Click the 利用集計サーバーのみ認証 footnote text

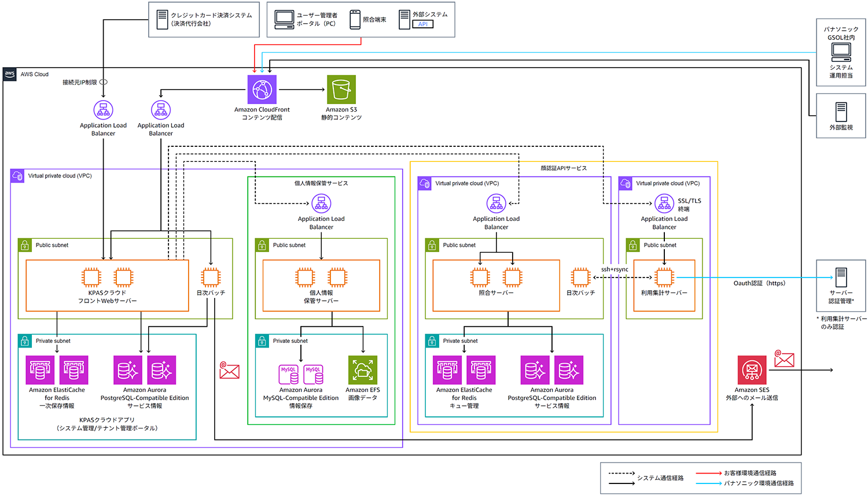point(841,323)
